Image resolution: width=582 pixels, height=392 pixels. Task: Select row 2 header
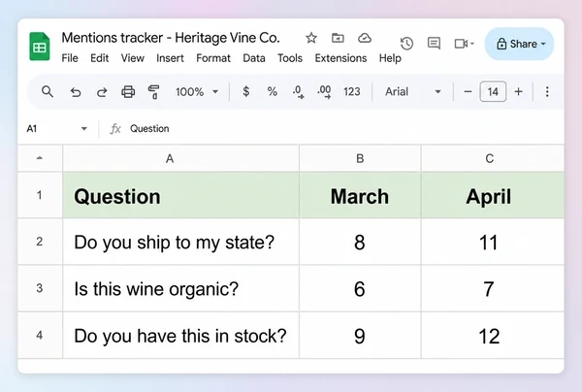[40, 242]
